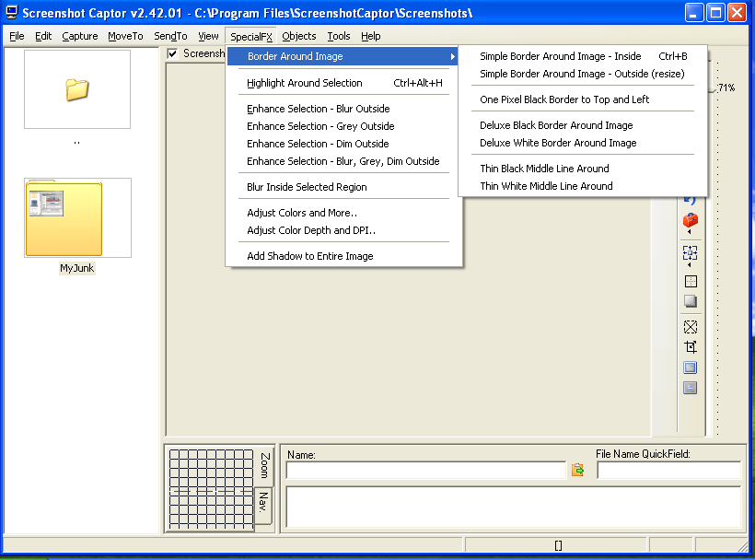Click the rename icon beside Name field
The width and height of the screenshot is (755, 560).
(578, 471)
